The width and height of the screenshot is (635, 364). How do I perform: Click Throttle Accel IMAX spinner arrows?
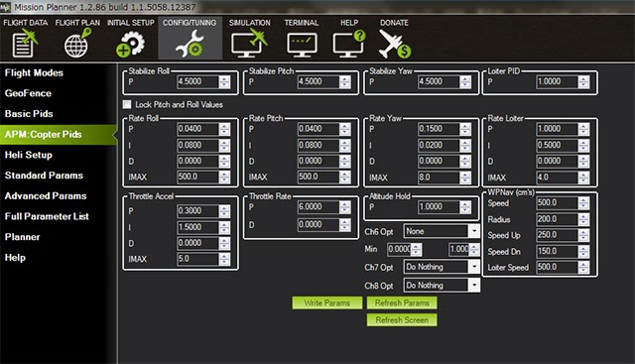coord(224,259)
